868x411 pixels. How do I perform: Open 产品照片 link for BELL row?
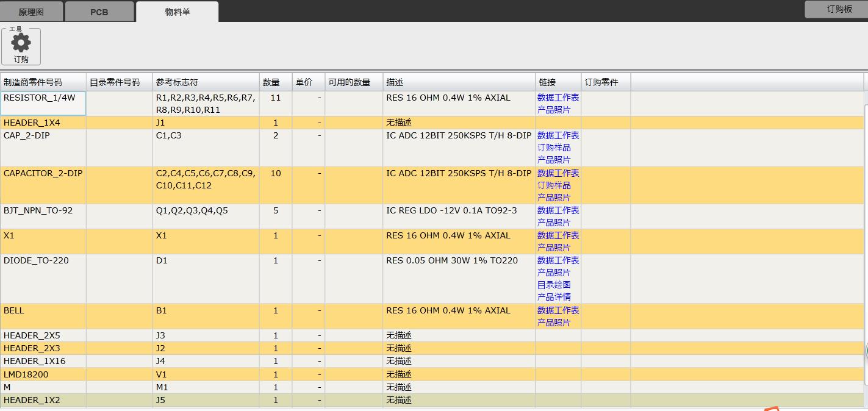point(554,323)
